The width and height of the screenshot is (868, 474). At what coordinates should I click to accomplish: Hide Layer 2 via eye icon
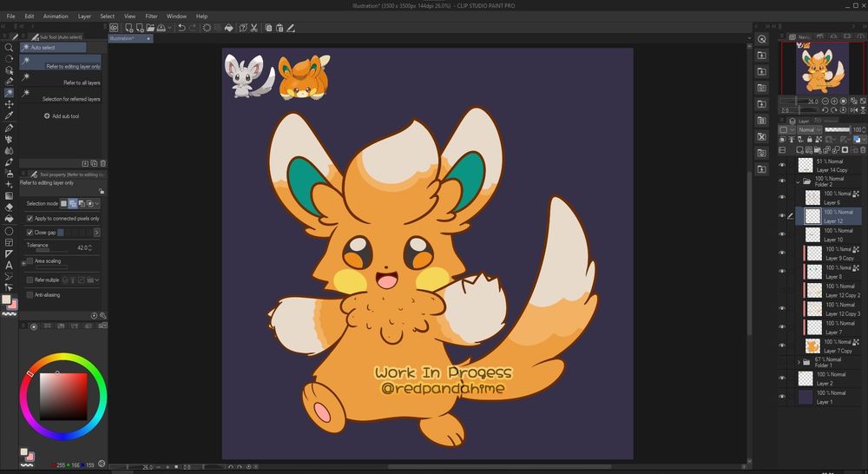pyautogui.click(x=782, y=379)
